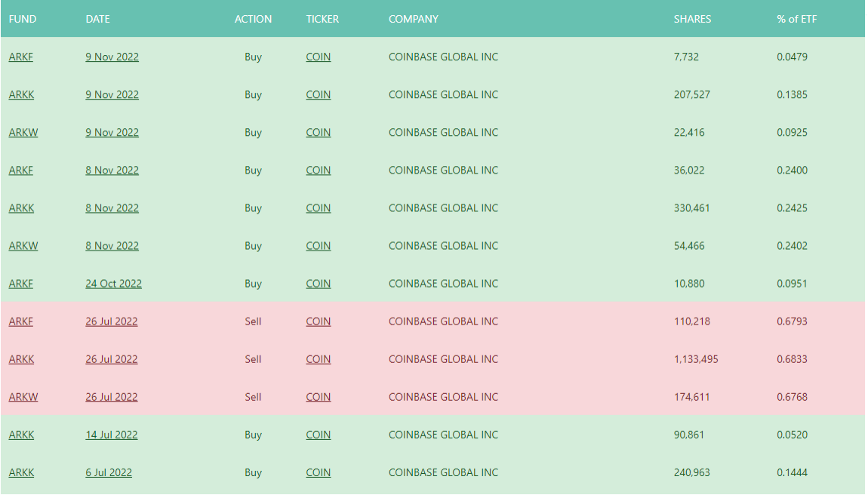Open the ARKW fund link in the 8 Nov 2022 row
Image resolution: width=868 pixels, height=495 pixels.
click(23, 245)
